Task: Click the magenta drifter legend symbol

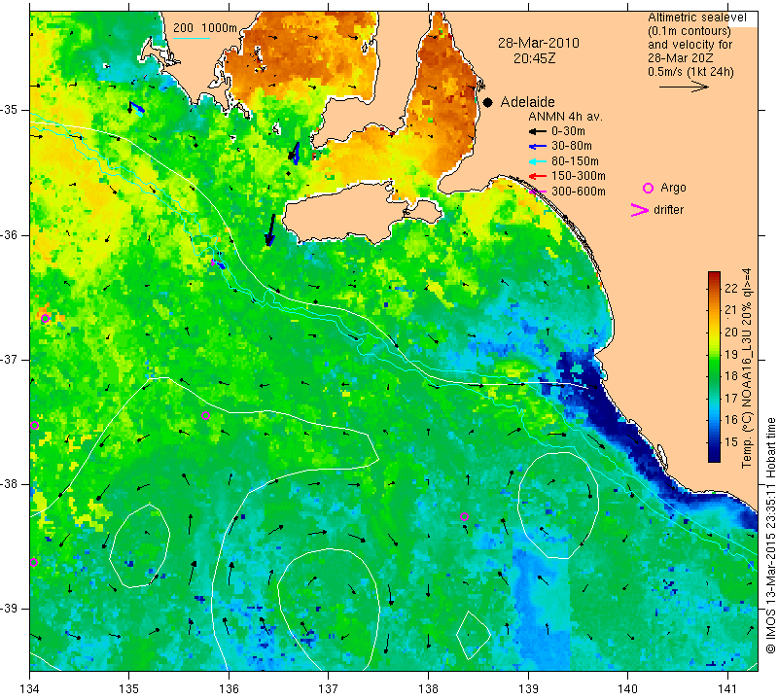Action: pos(640,210)
